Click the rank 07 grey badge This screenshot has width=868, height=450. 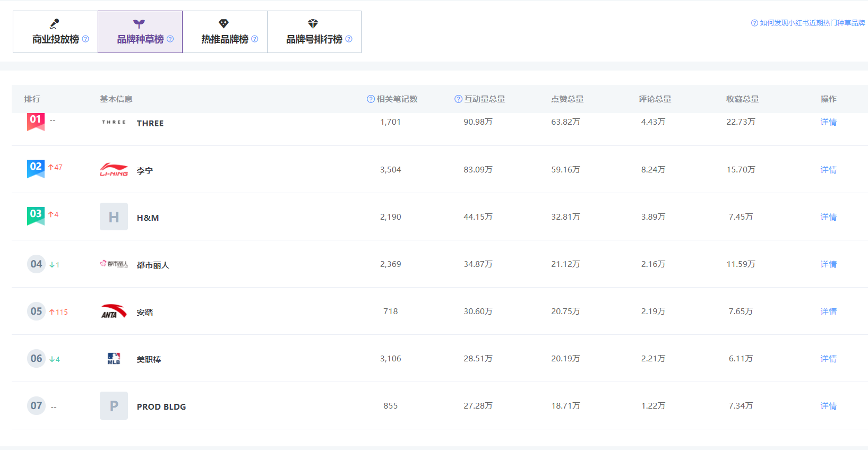click(x=36, y=405)
